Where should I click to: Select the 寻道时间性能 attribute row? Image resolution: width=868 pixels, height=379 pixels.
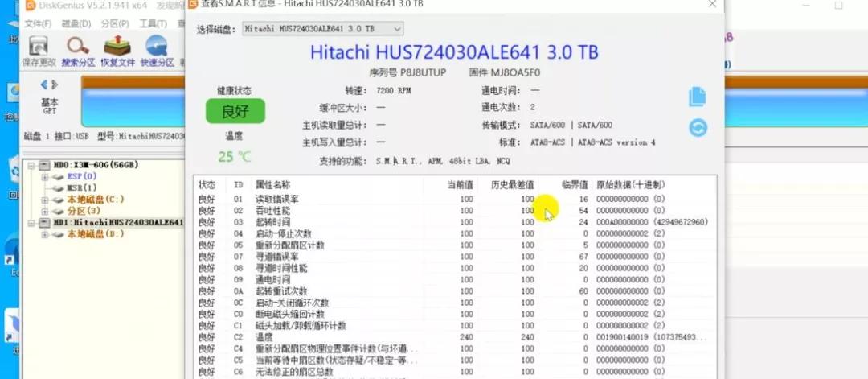coord(454,268)
